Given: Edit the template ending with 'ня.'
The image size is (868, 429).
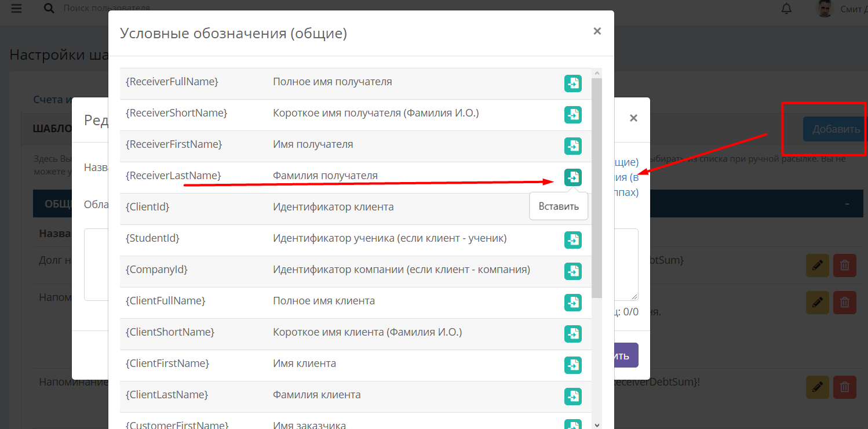Looking at the screenshot, I should 818,302.
